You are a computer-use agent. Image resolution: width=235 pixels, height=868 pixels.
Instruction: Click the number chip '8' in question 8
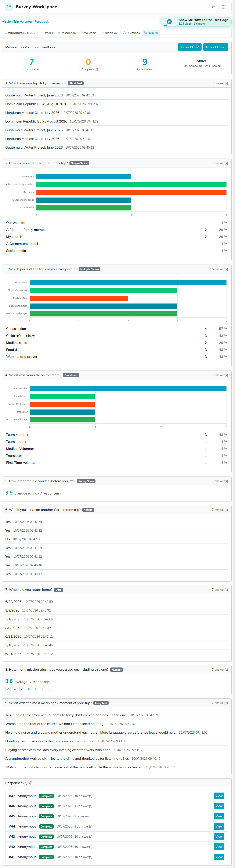pyautogui.click(x=29, y=689)
